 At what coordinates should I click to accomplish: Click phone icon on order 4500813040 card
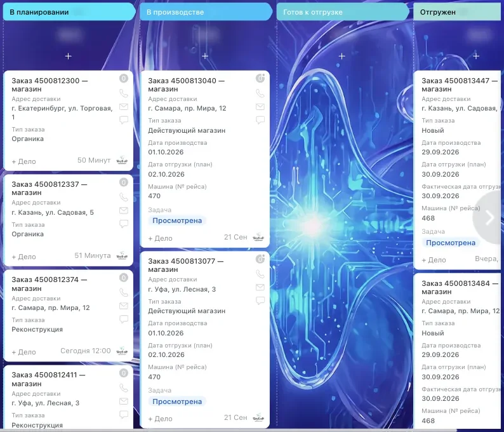coord(260,93)
